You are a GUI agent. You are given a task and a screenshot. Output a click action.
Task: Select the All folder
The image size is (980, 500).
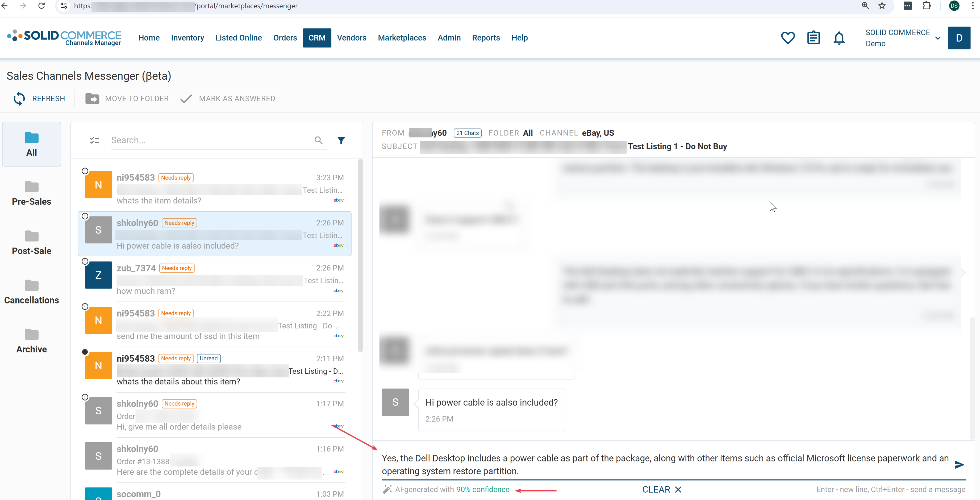pos(32,144)
